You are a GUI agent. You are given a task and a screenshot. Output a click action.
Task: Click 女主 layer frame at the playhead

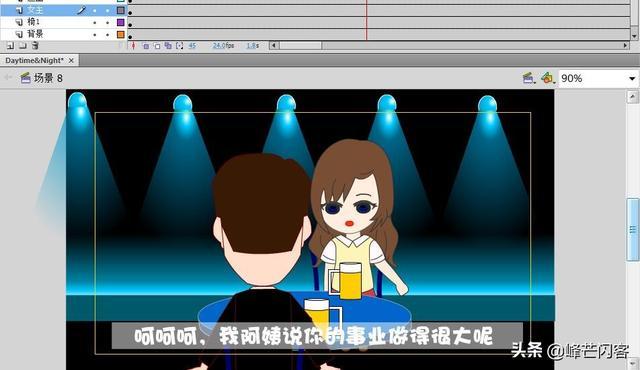point(366,11)
